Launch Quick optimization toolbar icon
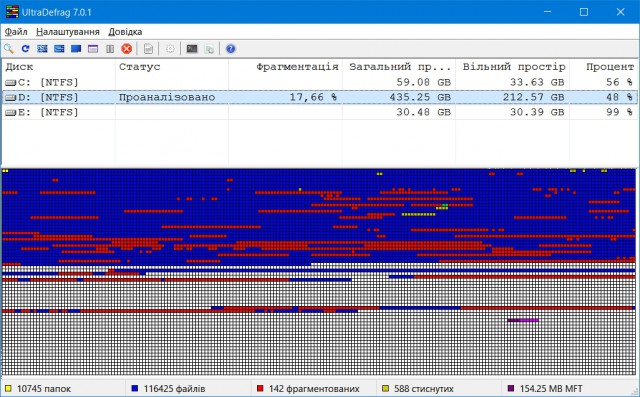Viewport: 640px width, 397px height. pos(59,49)
